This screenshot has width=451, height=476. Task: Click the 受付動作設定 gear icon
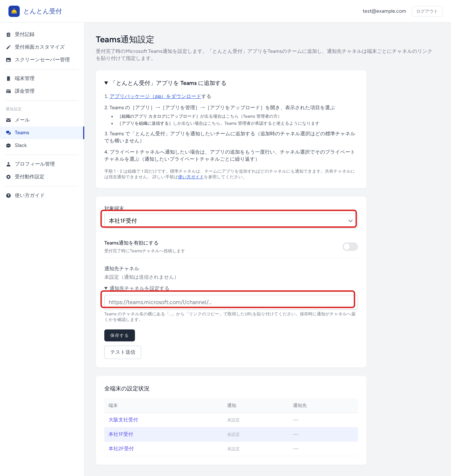click(8, 177)
